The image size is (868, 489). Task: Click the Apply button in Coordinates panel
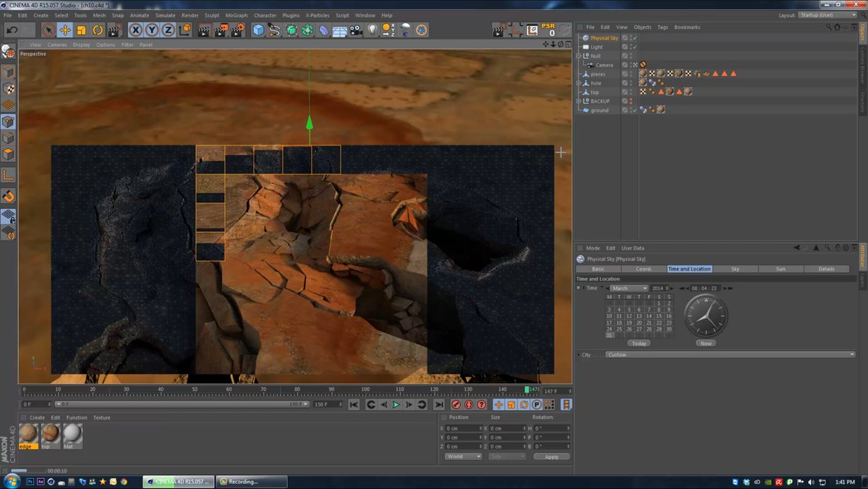point(551,456)
